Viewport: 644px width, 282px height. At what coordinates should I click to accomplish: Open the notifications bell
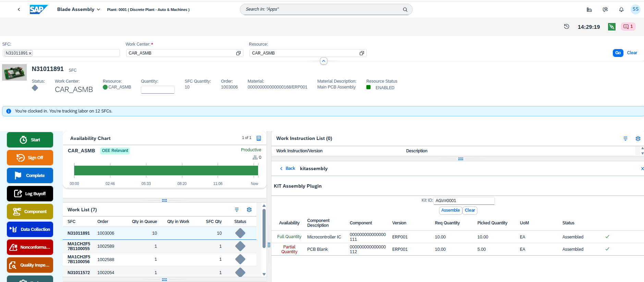621,10
